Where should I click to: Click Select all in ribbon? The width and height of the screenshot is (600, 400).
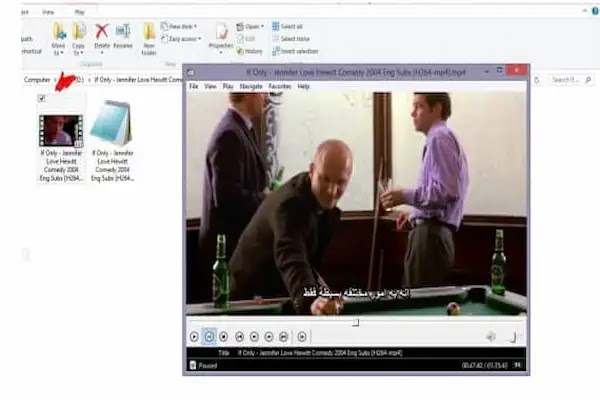click(x=287, y=26)
